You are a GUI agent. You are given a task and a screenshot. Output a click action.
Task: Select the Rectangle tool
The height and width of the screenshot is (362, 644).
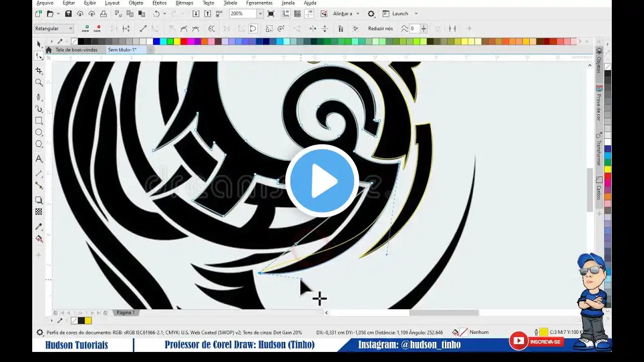click(x=39, y=121)
